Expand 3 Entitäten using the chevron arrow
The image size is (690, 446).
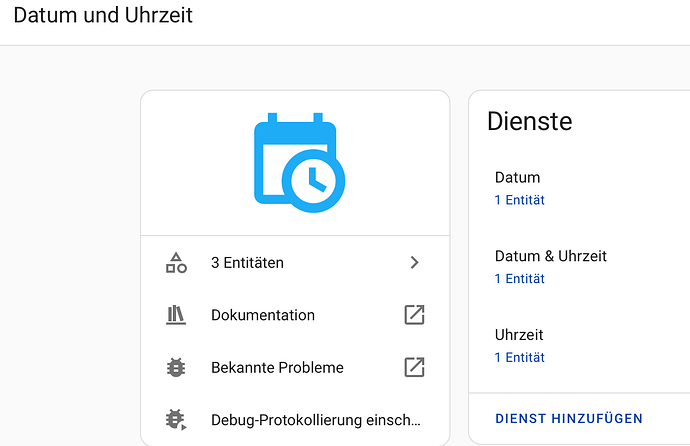coord(414,263)
